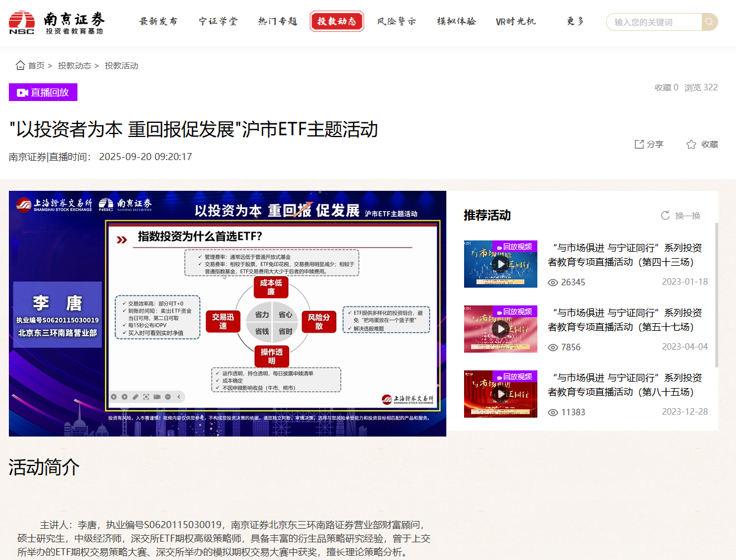Click the pen annotation icon on slide toolbar

tap(135, 397)
